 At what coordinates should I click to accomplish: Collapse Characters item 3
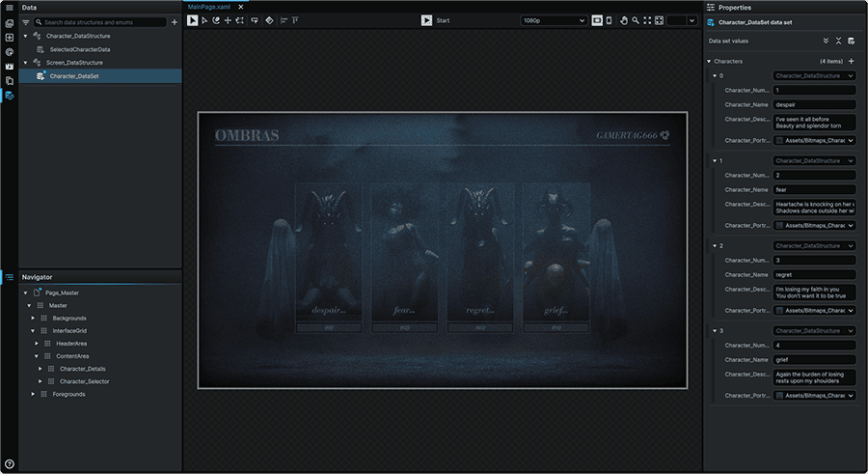coord(715,331)
